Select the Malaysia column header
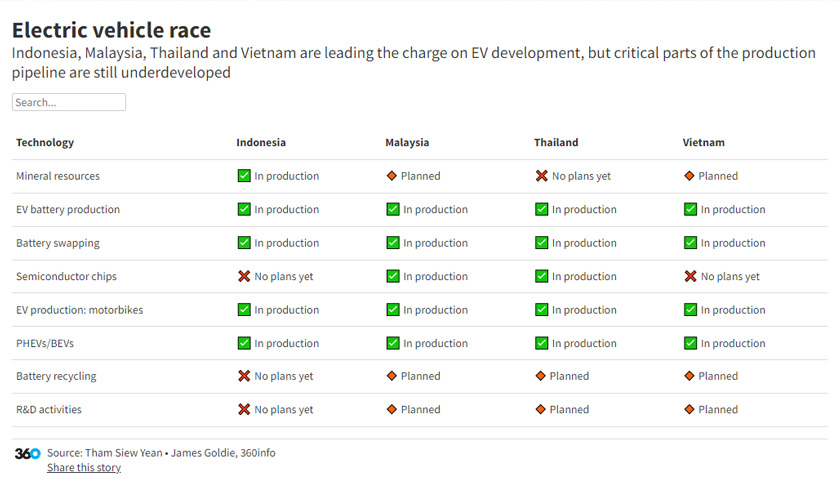This screenshot has height=483, width=840. (407, 142)
